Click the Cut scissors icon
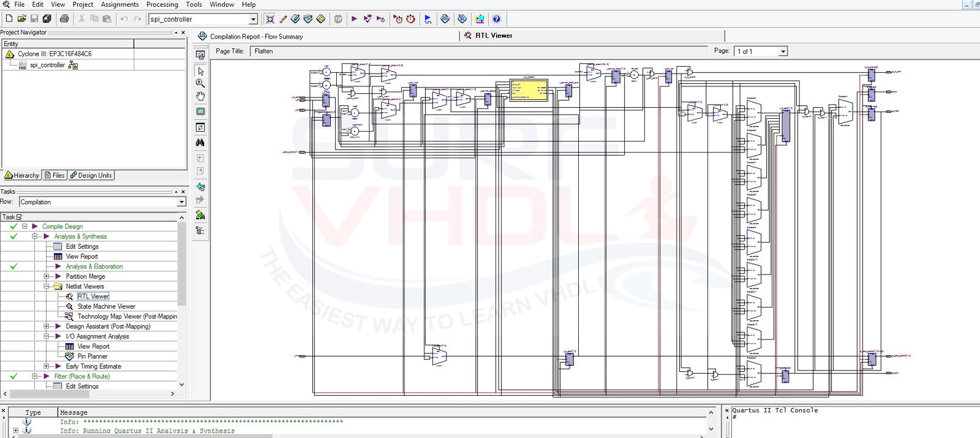This screenshot has width=980, height=438. [x=81, y=19]
